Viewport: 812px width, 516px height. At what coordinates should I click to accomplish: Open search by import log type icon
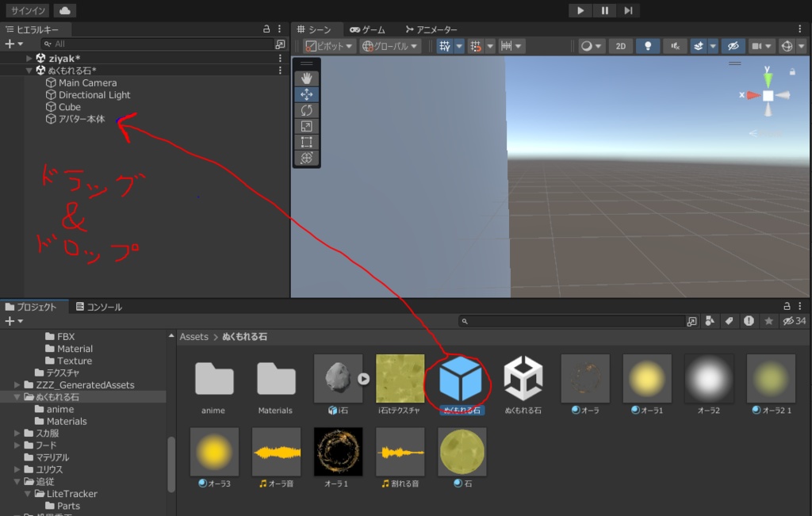pos(749,321)
